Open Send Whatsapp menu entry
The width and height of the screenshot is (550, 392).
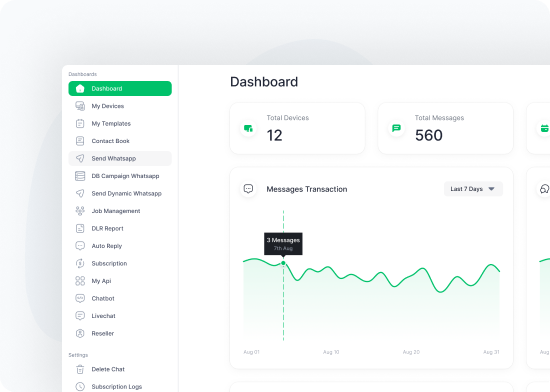click(x=120, y=158)
